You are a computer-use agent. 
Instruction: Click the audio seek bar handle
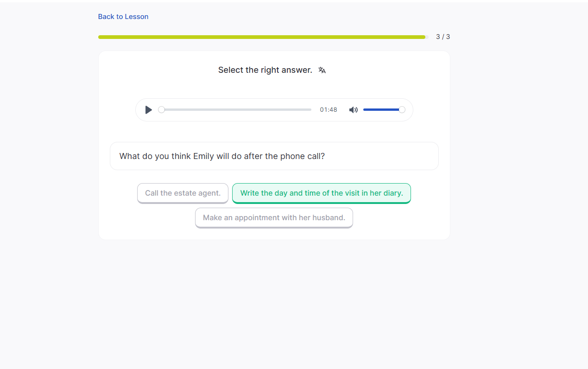point(161,110)
